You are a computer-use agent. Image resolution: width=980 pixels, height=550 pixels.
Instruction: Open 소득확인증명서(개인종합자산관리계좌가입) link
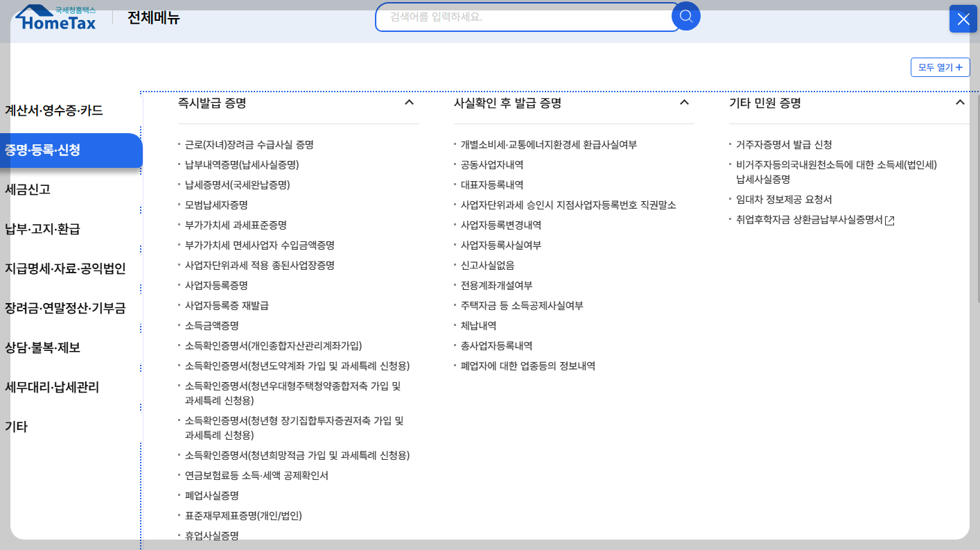point(274,346)
